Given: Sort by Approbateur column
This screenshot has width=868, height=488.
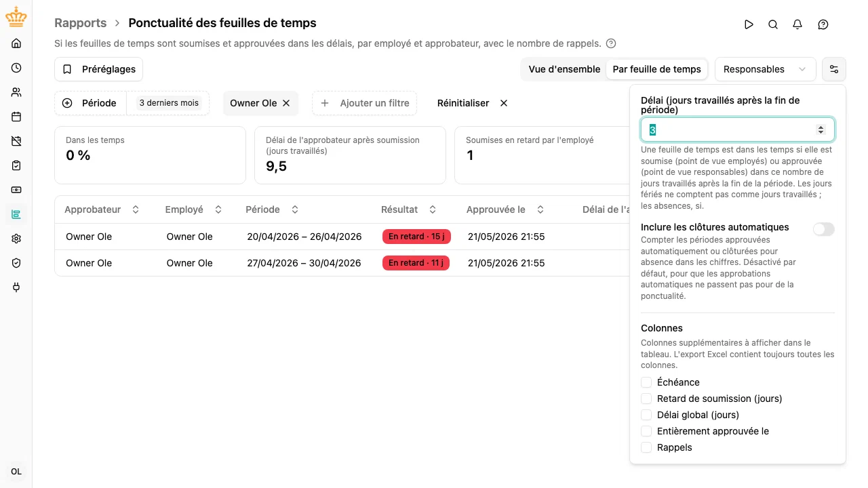Looking at the screenshot, I should click(x=102, y=209).
